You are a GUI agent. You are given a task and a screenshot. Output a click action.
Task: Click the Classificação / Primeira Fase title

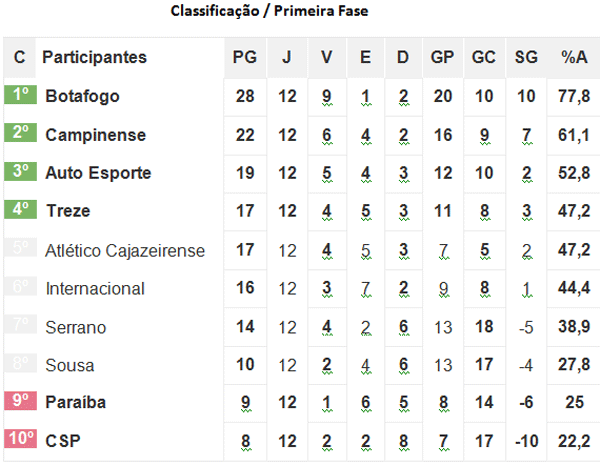(270, 12)
